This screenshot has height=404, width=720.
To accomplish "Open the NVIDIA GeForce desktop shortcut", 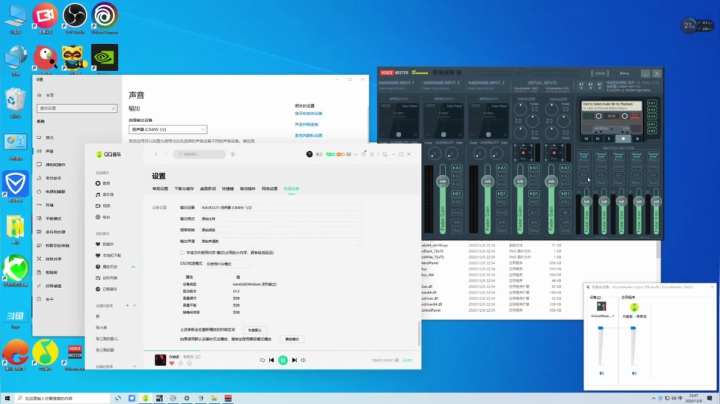I will (104, 60).
